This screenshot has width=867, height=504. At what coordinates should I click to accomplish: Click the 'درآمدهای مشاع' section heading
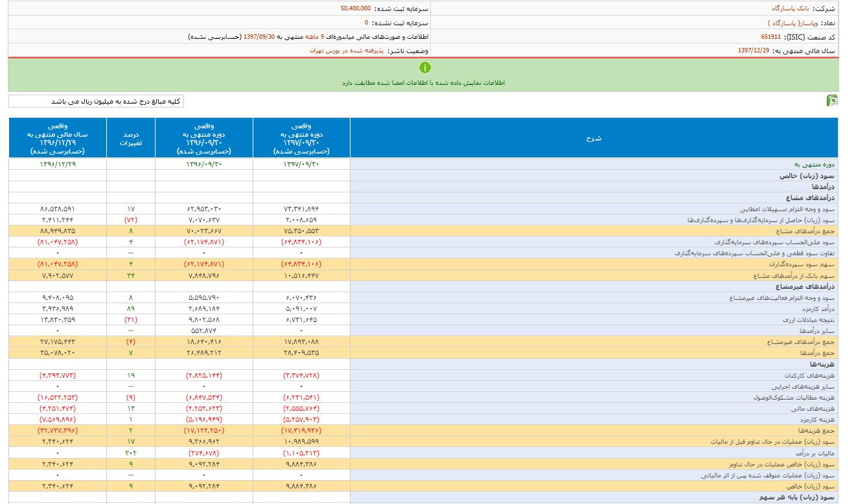pyautogui.click(x=811, y=198)
